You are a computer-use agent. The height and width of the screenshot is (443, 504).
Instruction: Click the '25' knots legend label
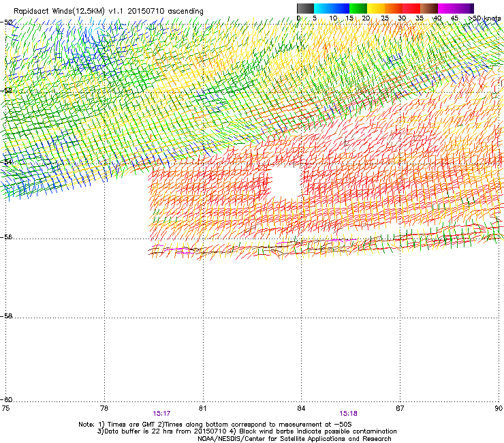[x=385, y=18]
